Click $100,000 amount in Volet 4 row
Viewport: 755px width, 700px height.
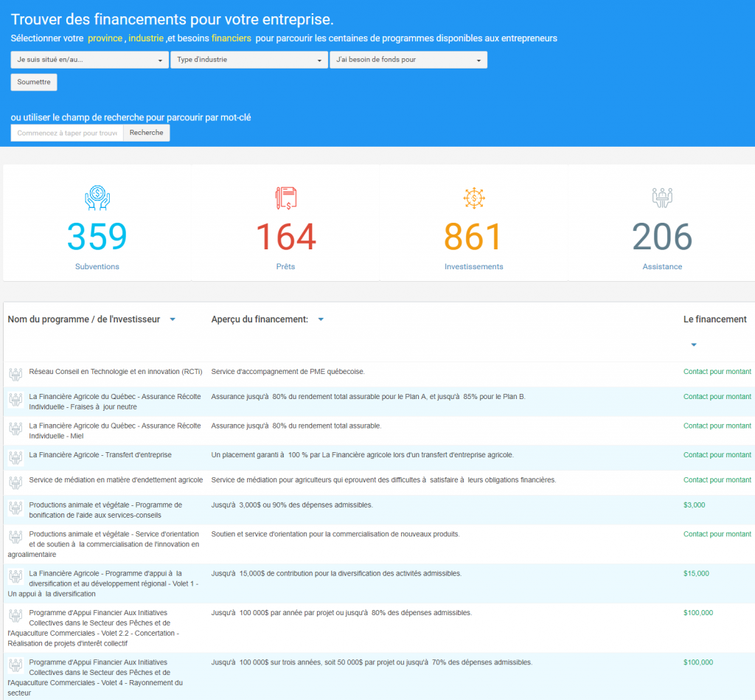(x=698, y=662)
